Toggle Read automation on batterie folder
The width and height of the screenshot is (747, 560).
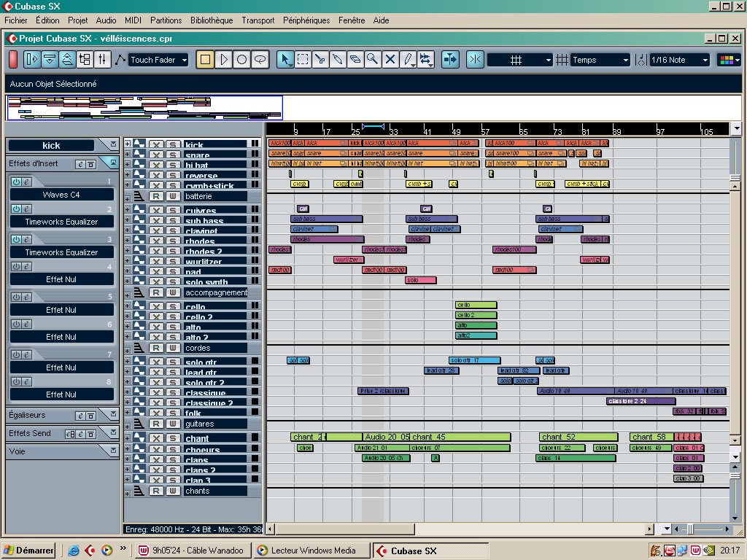click(156, 196)
